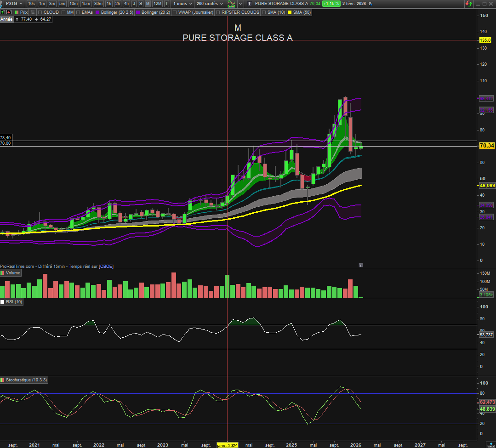
Task: Enable the CLOUD indicator checkbox
Action: (40, 12)
